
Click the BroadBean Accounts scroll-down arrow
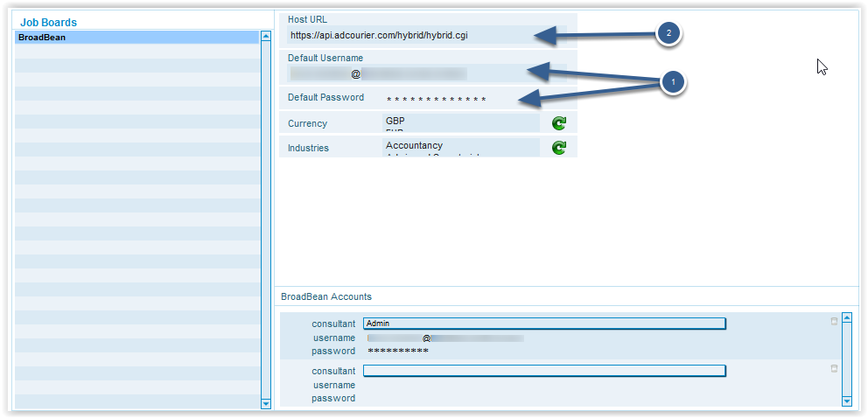tap(846, 401)
